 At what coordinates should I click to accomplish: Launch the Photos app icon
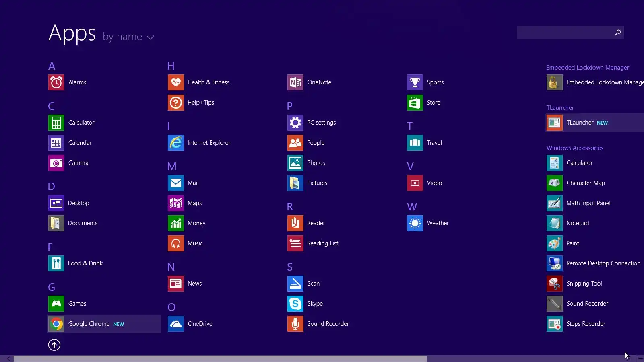pyautogui.click(x=295, y=163)
